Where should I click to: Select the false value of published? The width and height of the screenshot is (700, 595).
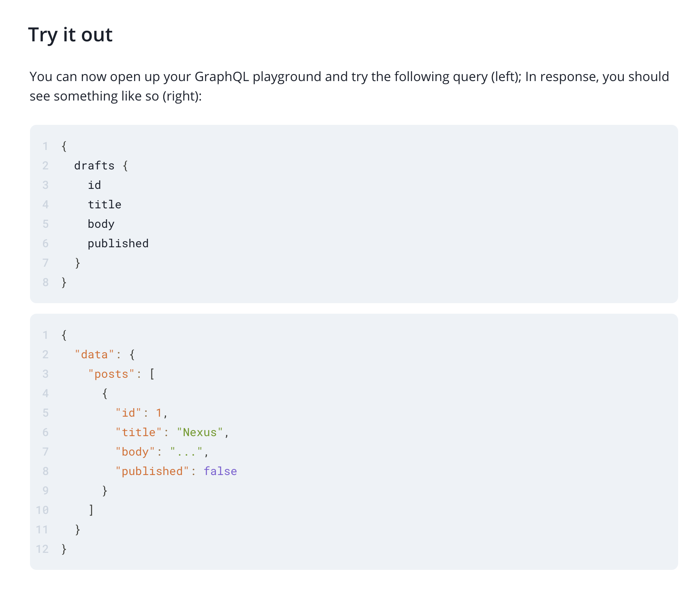click(x=220, y=471)
